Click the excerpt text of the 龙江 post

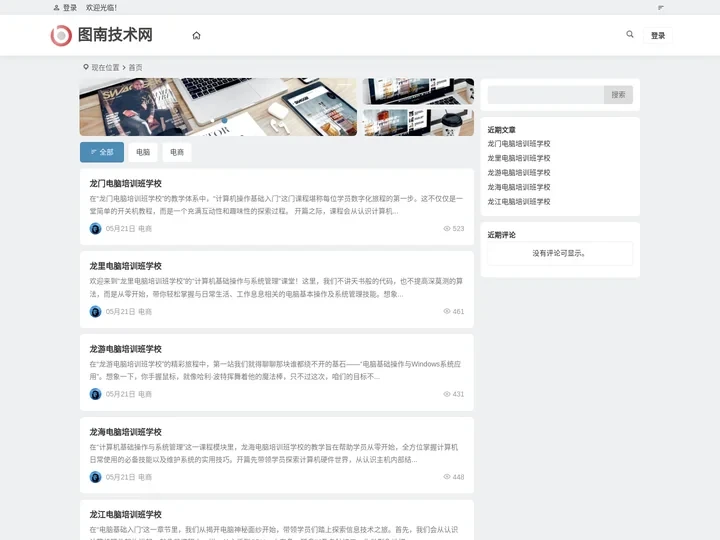point(274,534)
